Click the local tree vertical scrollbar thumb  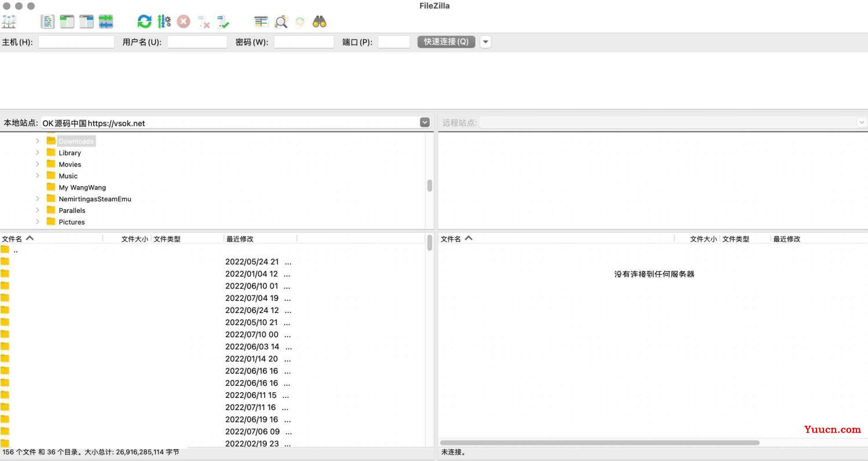click(429, 186)
